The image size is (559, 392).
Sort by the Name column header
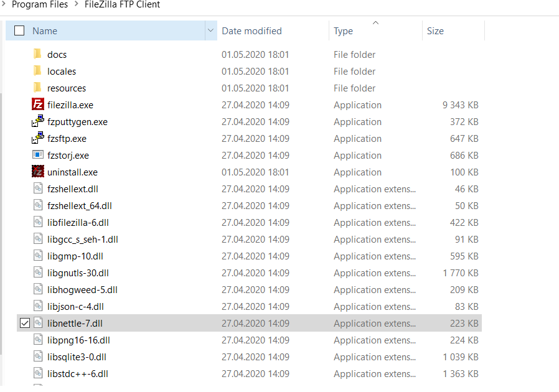tap(45, 31)
